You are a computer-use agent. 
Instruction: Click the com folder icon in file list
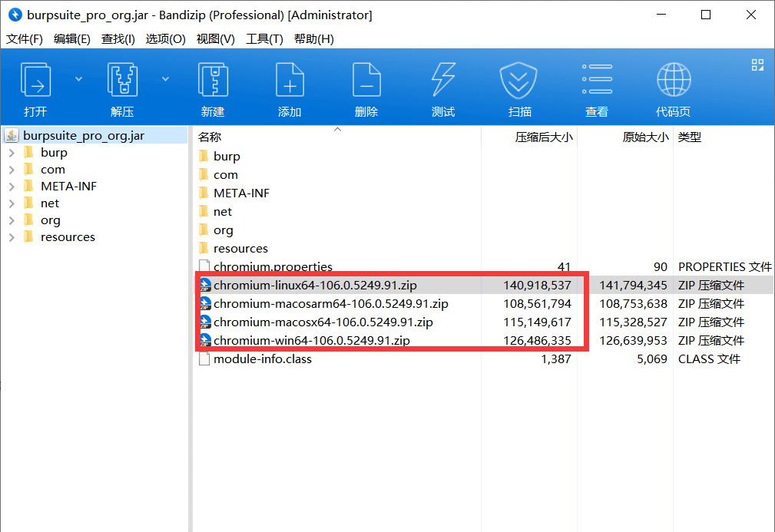pyautogui.click(x=204, y=174)
